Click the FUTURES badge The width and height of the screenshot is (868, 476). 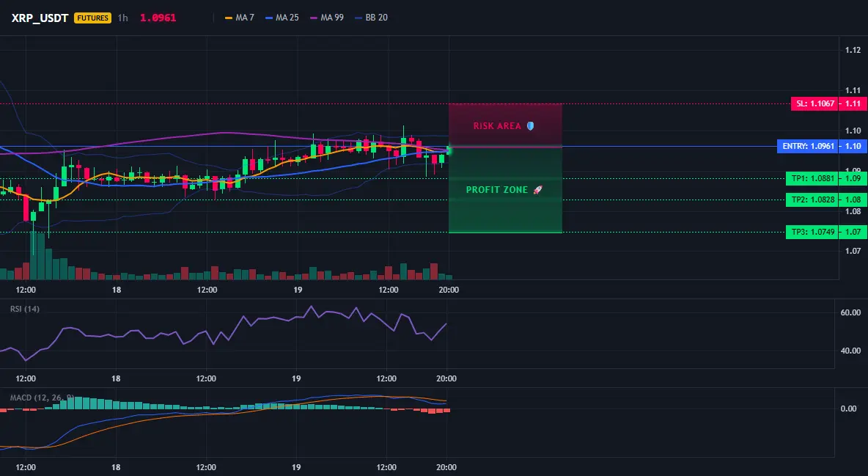[92, 18]
